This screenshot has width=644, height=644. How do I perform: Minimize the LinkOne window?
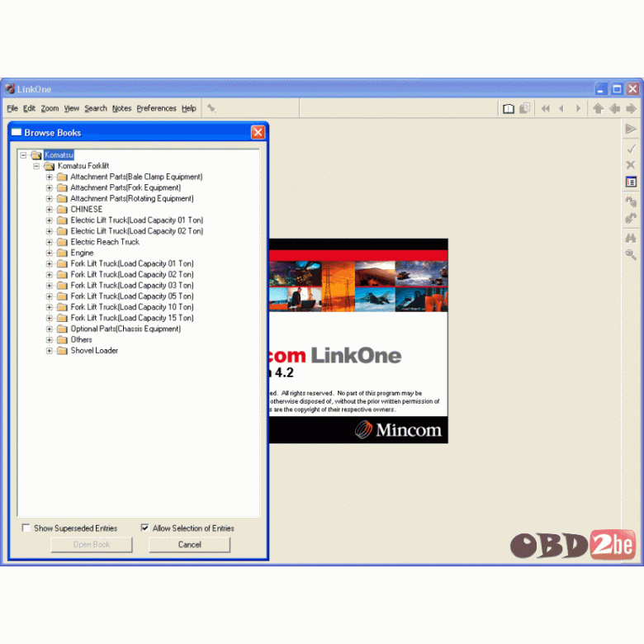point(601,88)
